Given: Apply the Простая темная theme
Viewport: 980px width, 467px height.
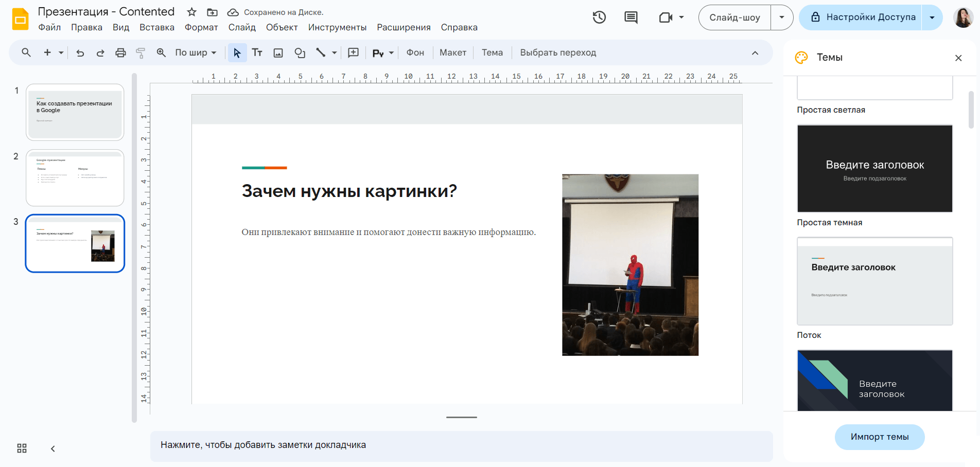Looking at the screenshot, I should pos(874,168).
